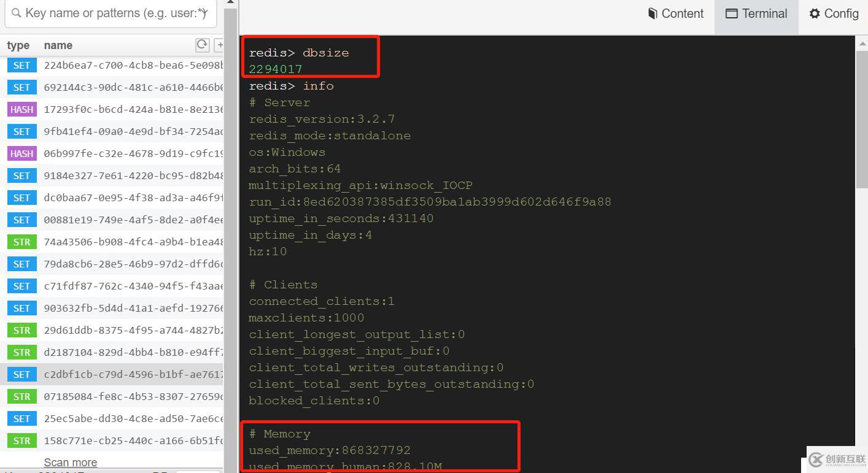Screen dimensions: 868x473
Task: Click the dbsize result 2294017
Action: pos(276,69)
